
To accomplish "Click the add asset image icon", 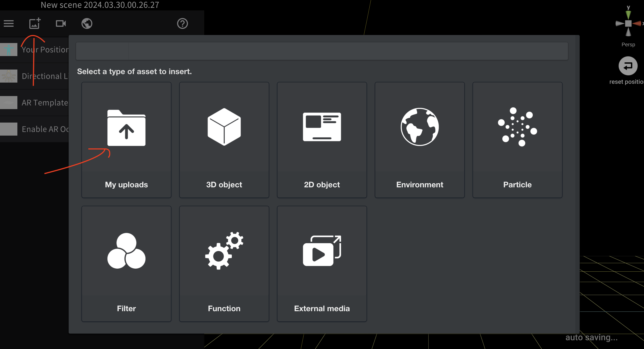I will click(35, 23).
